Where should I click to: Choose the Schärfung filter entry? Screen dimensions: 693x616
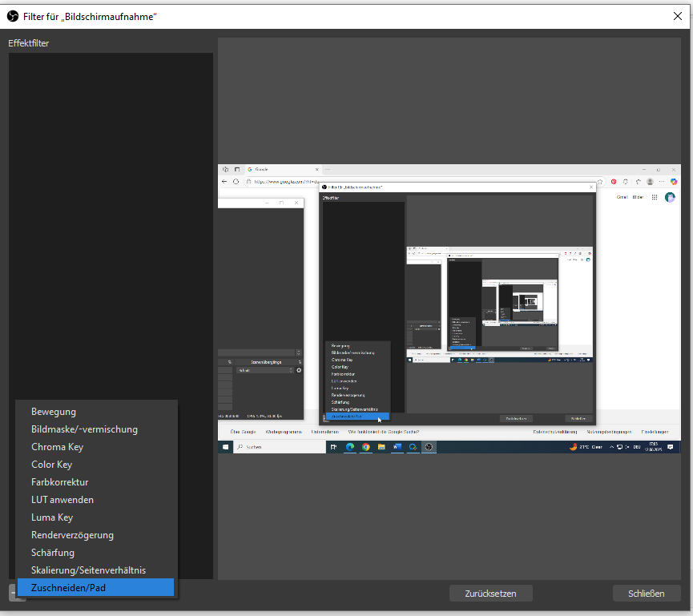95,553
